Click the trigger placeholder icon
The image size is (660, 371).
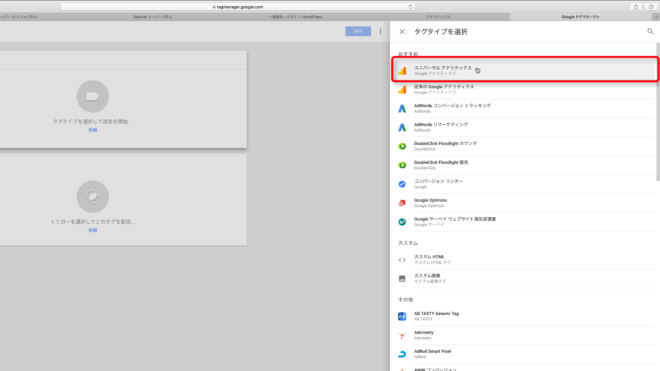[x=93, y=197]
